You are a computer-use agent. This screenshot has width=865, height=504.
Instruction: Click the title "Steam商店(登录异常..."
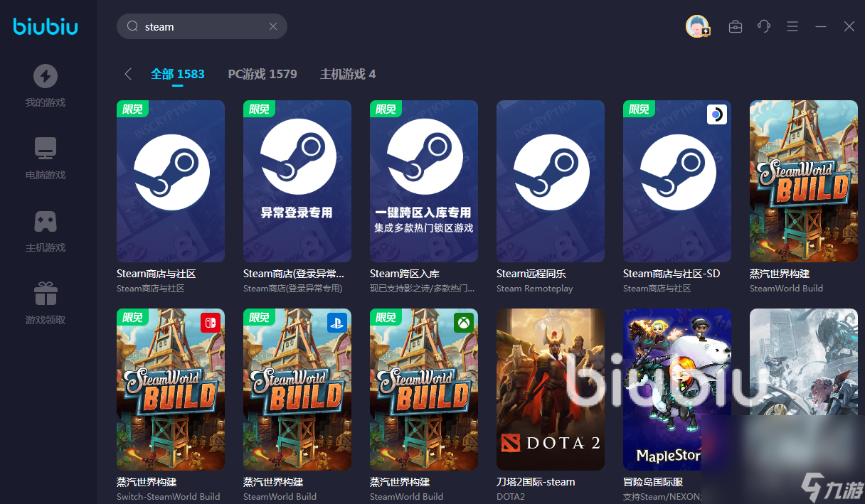coord(294,274)
